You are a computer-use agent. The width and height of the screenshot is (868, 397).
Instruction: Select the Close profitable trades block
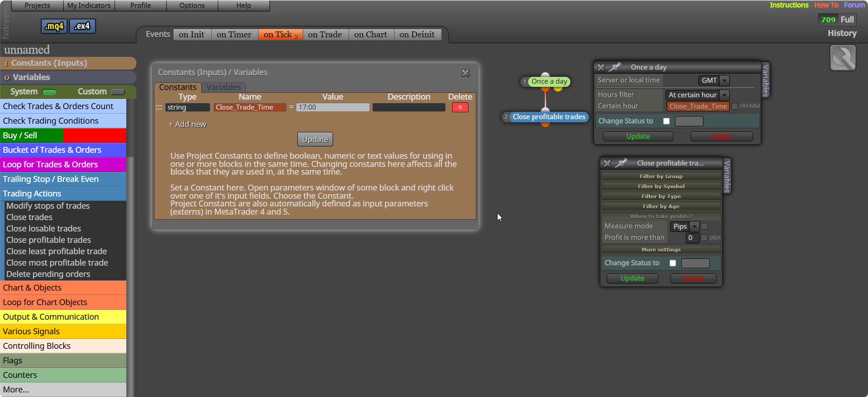[549, 117]
